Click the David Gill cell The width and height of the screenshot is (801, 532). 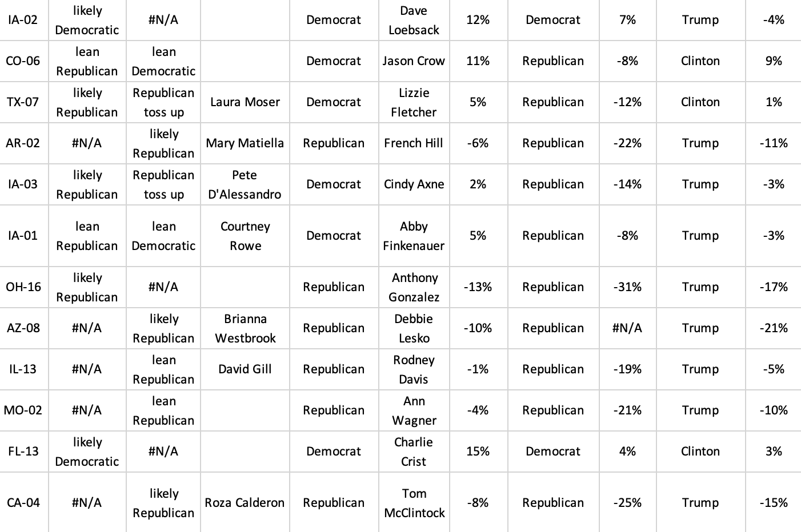point(245,369)
